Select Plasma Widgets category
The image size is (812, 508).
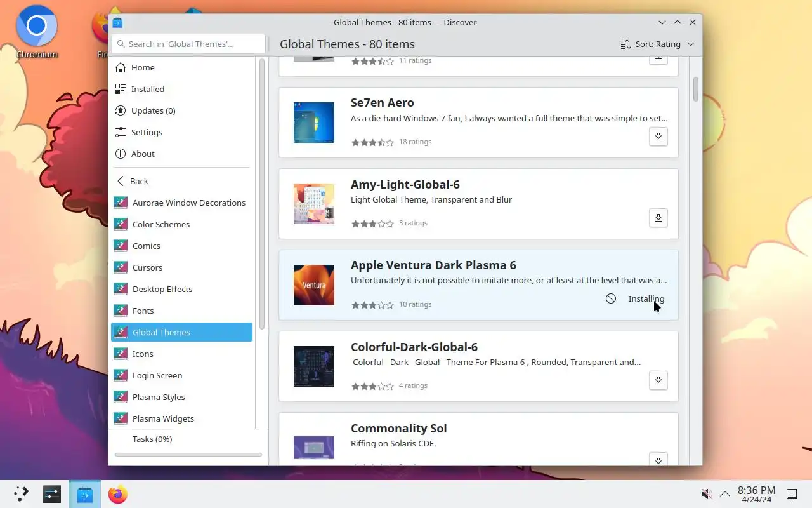(x=182, y=418)
